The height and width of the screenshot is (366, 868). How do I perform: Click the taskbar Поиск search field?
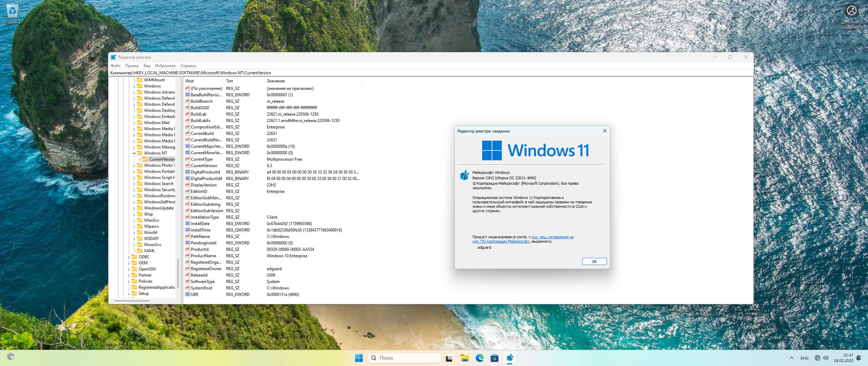click(x=405, y=358)
